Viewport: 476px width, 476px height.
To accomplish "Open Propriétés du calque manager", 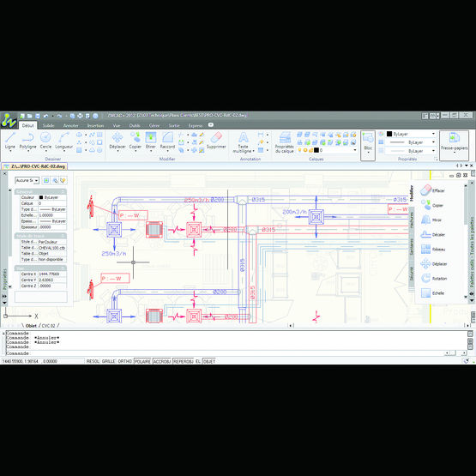I will point(285,142).
